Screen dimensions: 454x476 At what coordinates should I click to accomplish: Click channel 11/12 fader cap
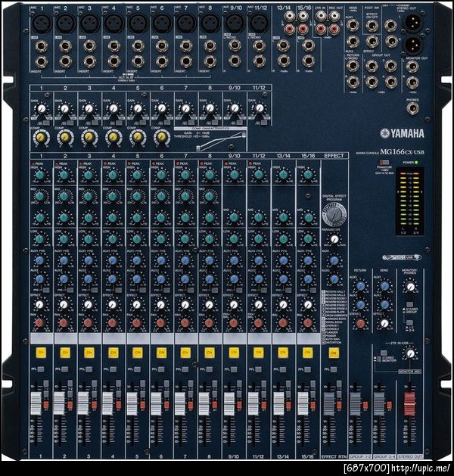pos(253,403)
